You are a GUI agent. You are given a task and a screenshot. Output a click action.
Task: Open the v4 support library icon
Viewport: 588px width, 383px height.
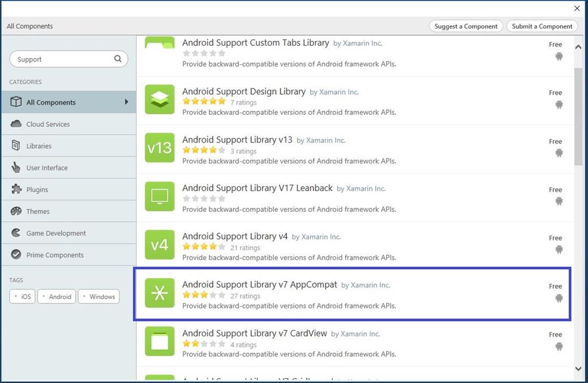pyautogui.click(x=160, y=245)
